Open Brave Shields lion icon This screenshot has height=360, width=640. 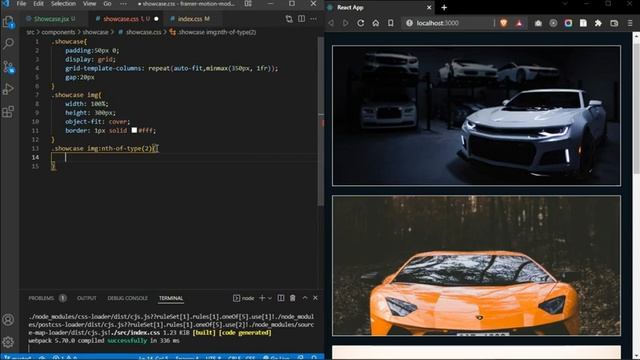click(x=504, y=23)
